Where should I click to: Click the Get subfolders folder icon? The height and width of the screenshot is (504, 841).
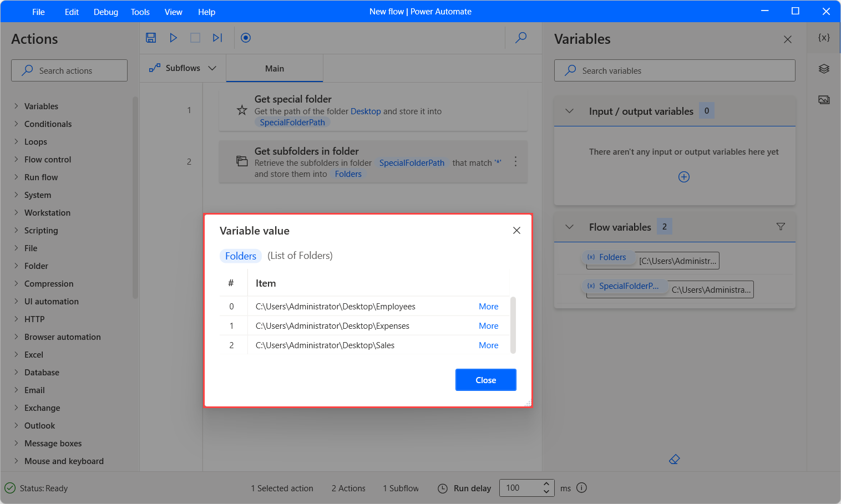(x=242, y=161)
